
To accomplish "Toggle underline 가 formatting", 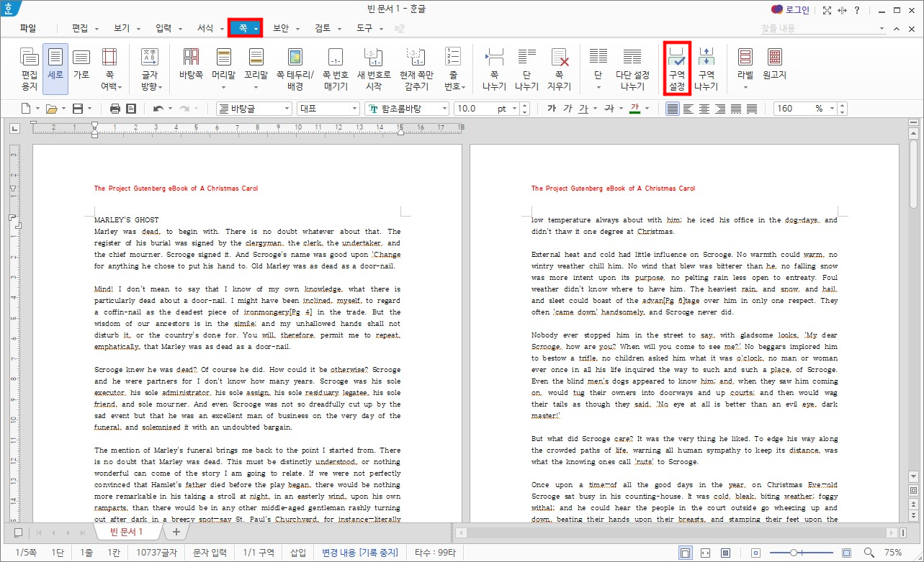I will 583,109.
